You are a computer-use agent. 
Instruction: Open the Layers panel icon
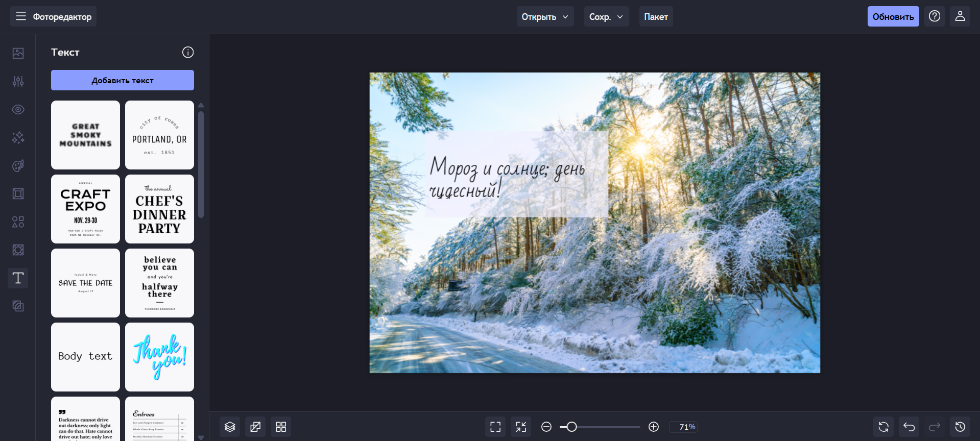(230, 427)
